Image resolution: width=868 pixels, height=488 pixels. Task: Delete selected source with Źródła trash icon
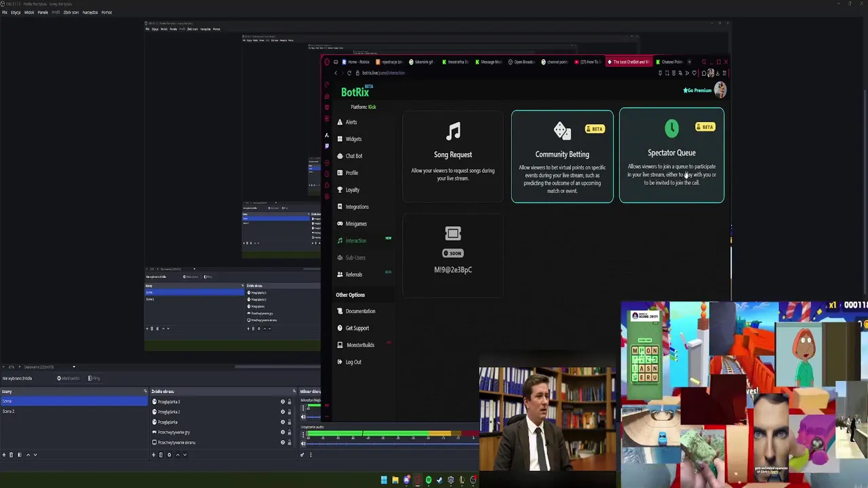(x=161, y=455)
